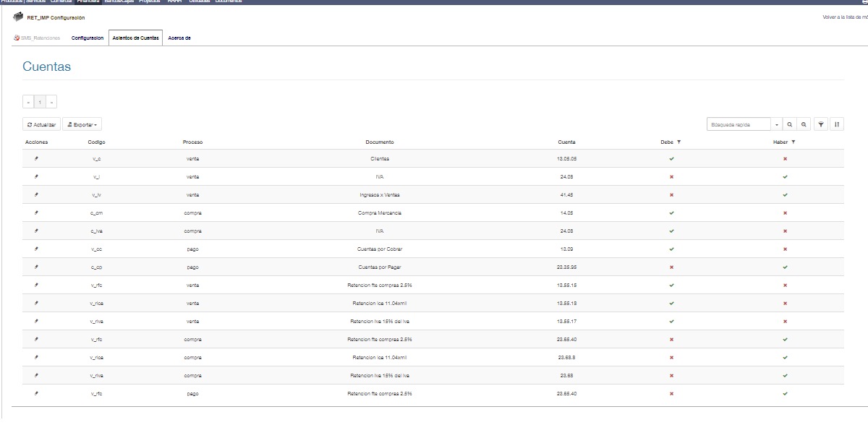This screenshot has height=425, width=868.
Task: Click the Debe red cross in the Cuentas por Pagar row
Action: (x=671, y=267)
